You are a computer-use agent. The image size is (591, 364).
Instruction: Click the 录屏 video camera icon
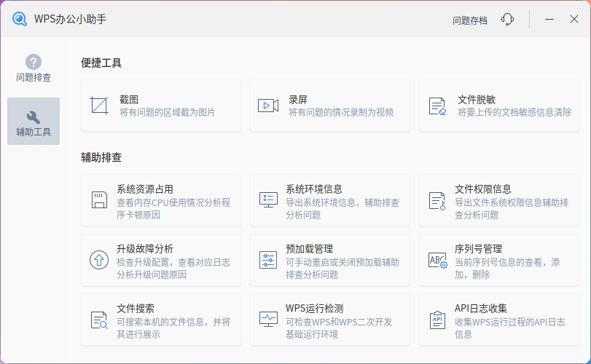point(268,106)
